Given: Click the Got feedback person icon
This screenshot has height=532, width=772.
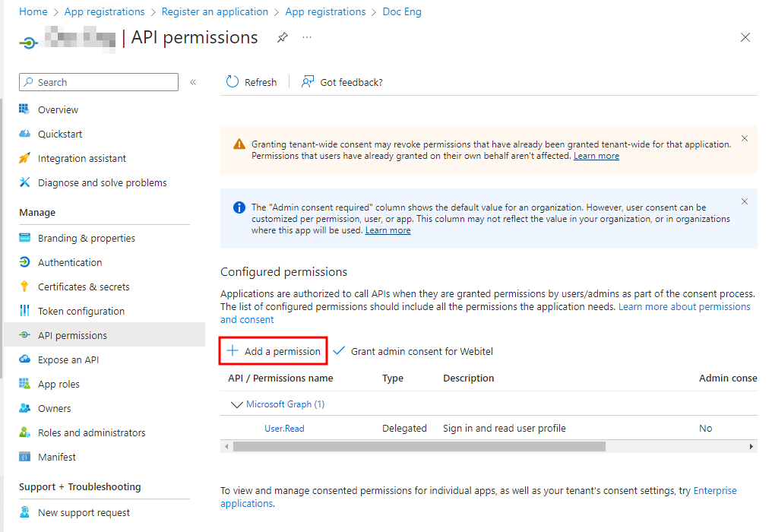Looking at the screenshot, I should [x=308, y=82].
